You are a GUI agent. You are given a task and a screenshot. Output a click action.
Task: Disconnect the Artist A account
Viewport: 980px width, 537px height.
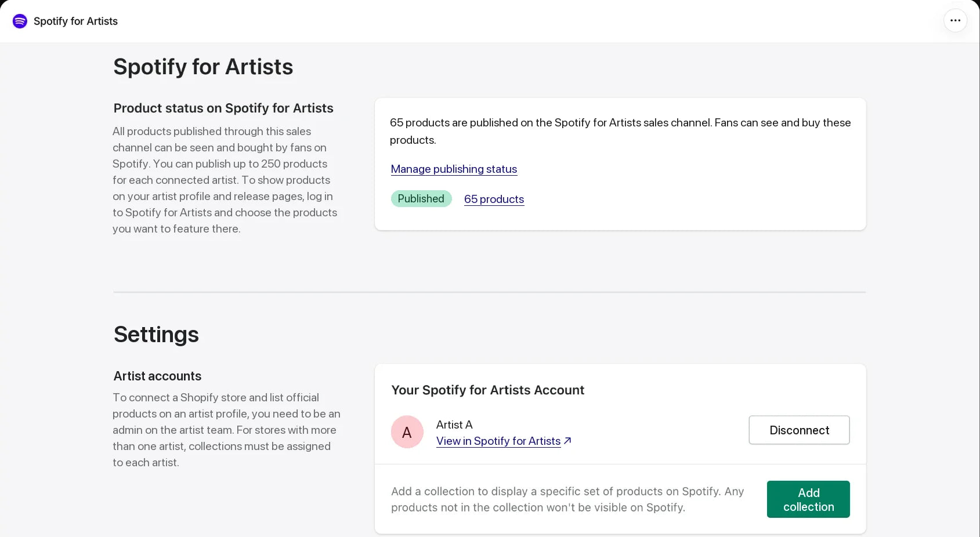(x=799, y=430)
